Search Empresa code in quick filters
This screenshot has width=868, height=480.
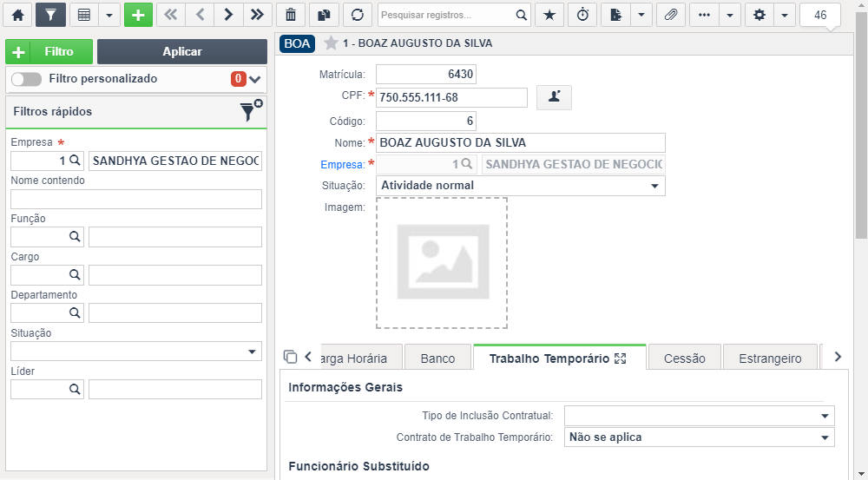pos(75,161)
